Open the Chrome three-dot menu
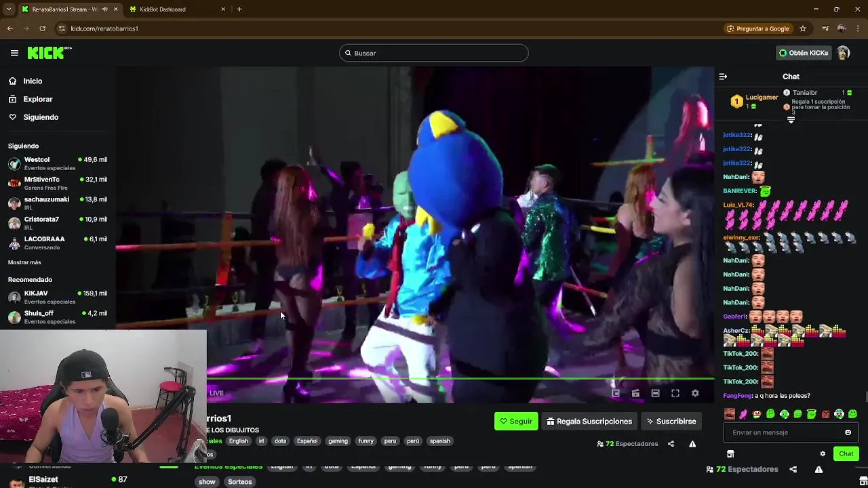 858,28
